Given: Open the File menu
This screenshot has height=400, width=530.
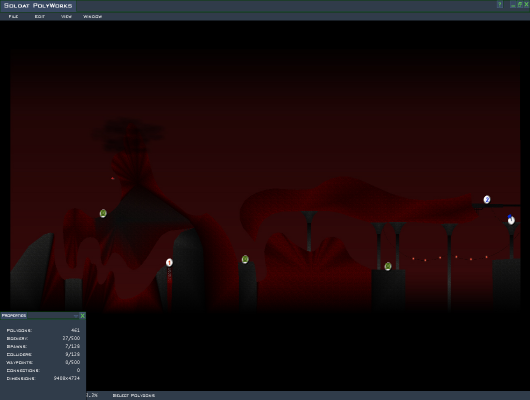Looking at the screenshot, I should (x=13, y=17).
